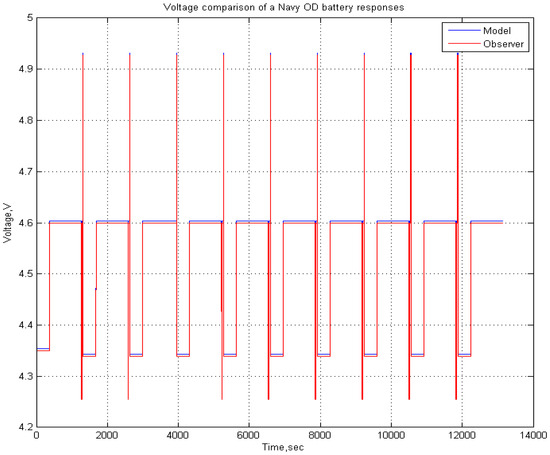550x455 pixels.
Task: Click the y-axis tick label '4.5'
Action: [25, 274]
